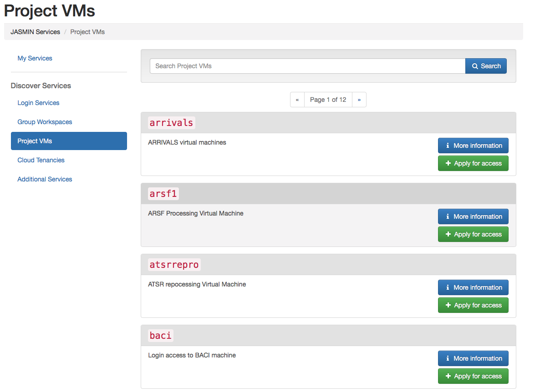The height and width of the screenshot is (392, 540).
Task: Navigate to JASMIN Services via the breadcrumb
Action: (x=35, y=31)
